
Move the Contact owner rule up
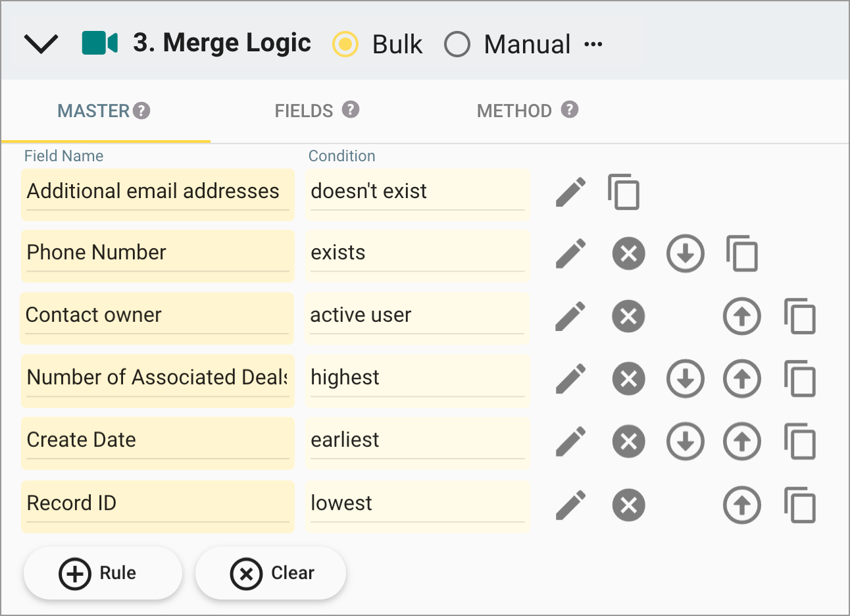tap(742, 317)
